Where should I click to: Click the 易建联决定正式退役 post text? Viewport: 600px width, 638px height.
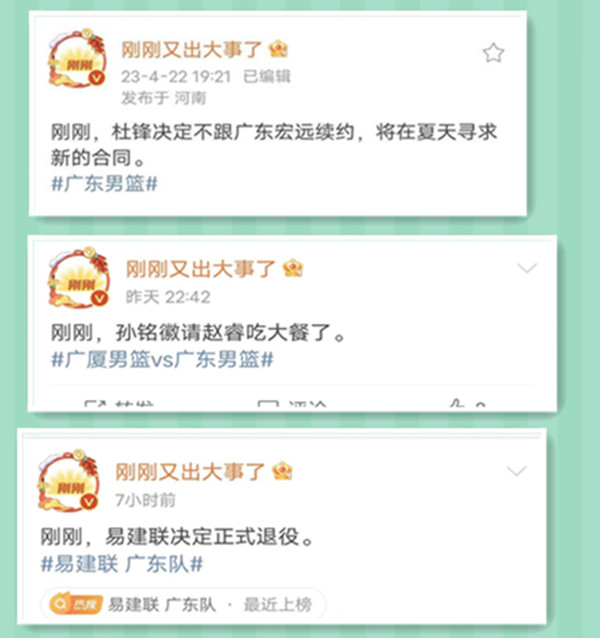click(x=178, y=537)
